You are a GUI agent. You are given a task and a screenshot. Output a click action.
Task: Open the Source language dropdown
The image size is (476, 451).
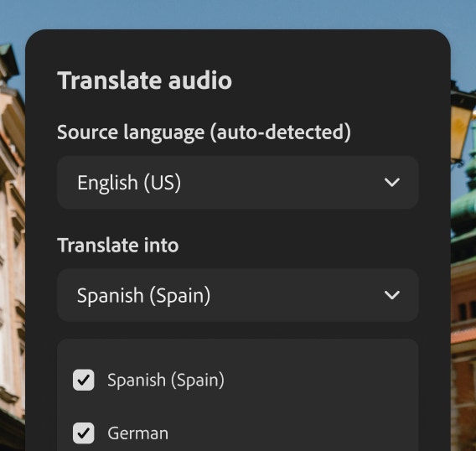point(238,182)
